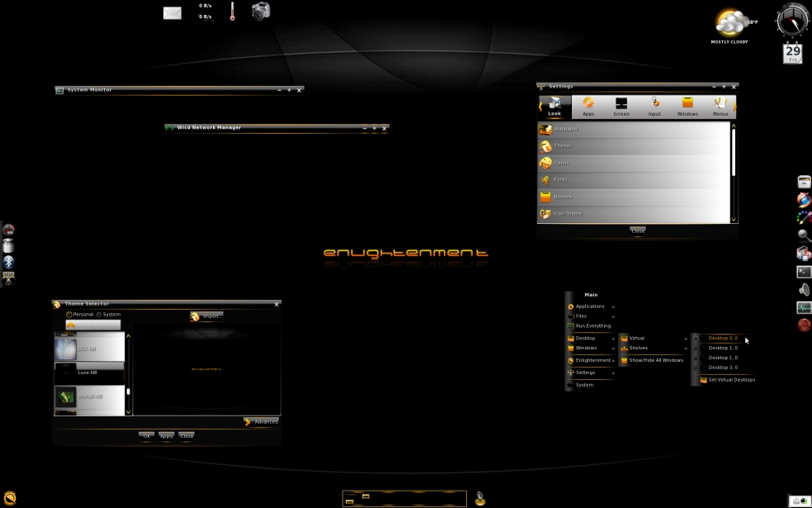Screen dimensions: 812x508
Task: Expand the Settings submenu in Main menu
Action: click(592, 373)
